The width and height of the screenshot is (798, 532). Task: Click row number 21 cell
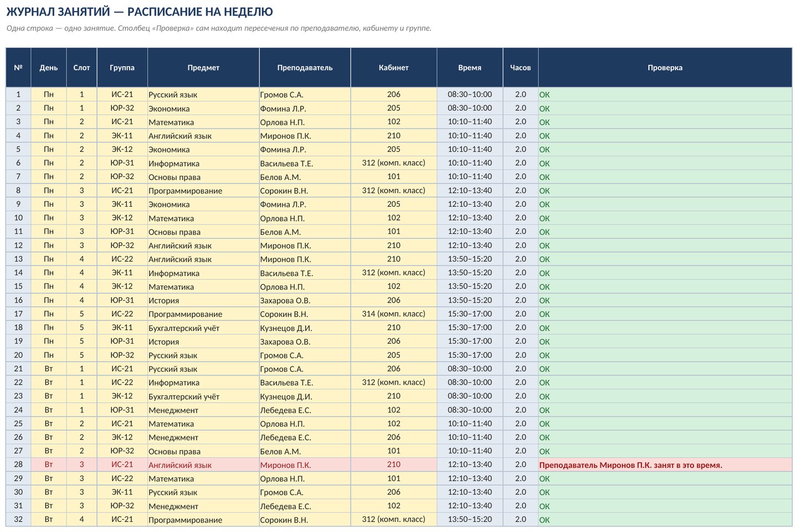point(18,369)
